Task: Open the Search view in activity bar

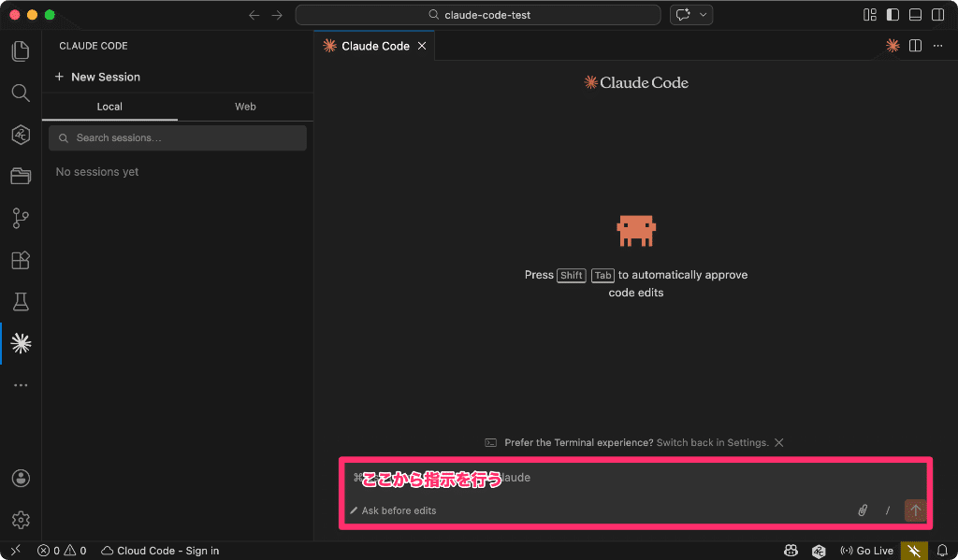Action: pos(21,93)
